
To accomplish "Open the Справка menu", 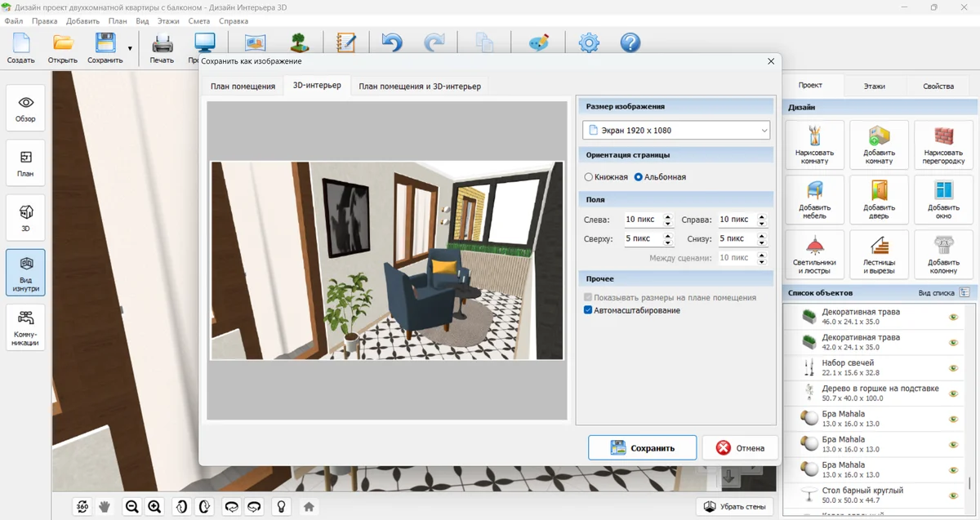I will (234, 20).
